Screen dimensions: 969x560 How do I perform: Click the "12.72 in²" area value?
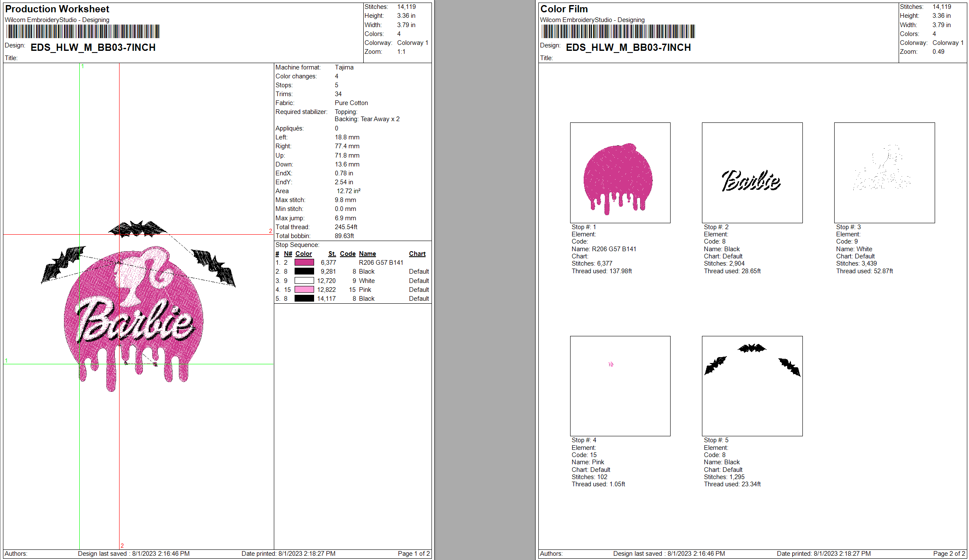(x=348, y=191)
